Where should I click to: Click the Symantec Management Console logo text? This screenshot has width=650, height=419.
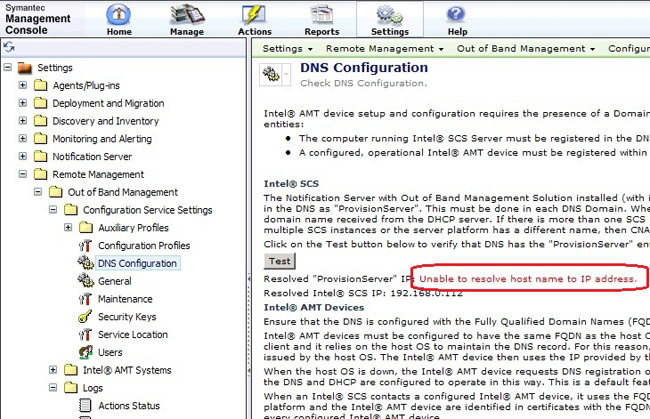pyautogui.click(x=38, y=19)
